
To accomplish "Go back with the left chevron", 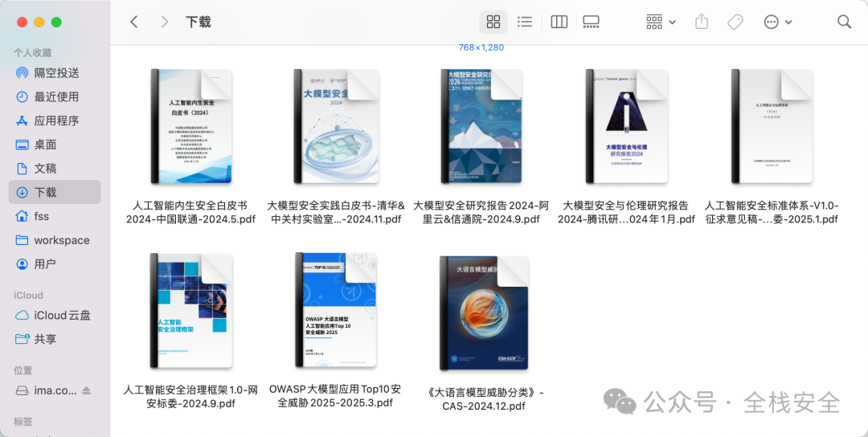I will [133, 22].
